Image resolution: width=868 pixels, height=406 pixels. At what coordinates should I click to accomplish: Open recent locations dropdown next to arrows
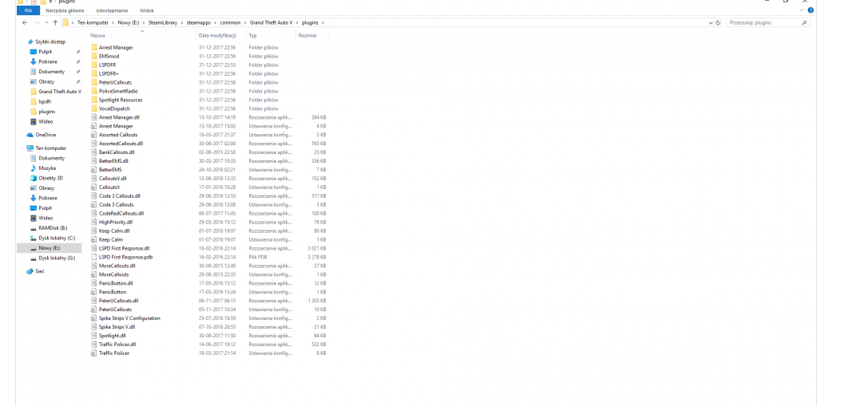tap(46, 22)
